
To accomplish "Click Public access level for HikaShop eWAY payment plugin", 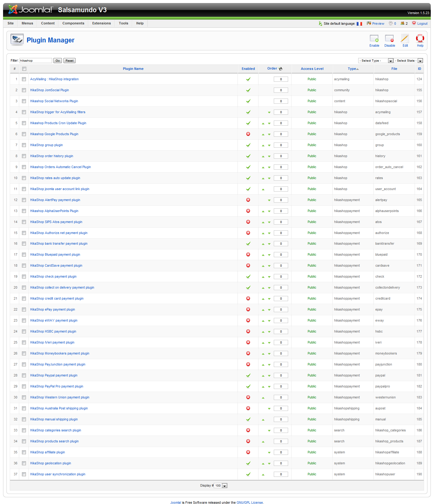I will tap(312, 320).
